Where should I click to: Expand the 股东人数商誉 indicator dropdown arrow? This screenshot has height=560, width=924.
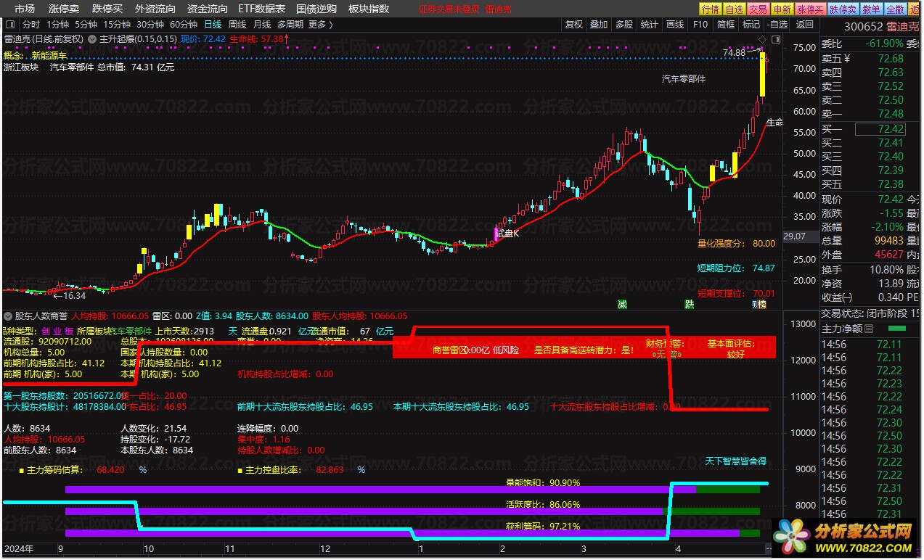[8, 316]
